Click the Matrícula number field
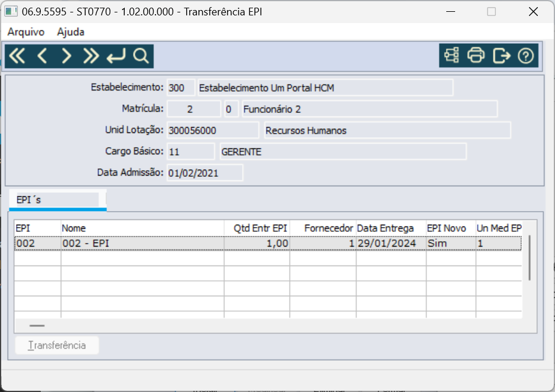This screenshot has width=555, height=392. [194, 109]
